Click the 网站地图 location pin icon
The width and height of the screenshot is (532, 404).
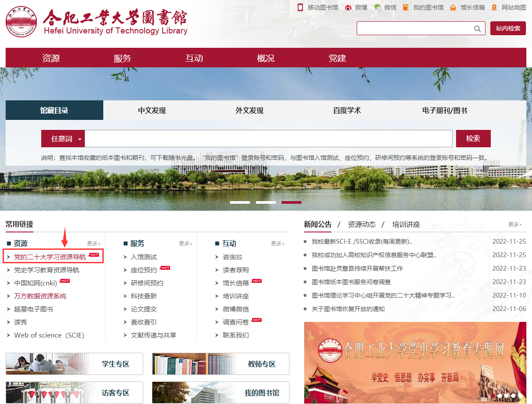click(494, 7)
